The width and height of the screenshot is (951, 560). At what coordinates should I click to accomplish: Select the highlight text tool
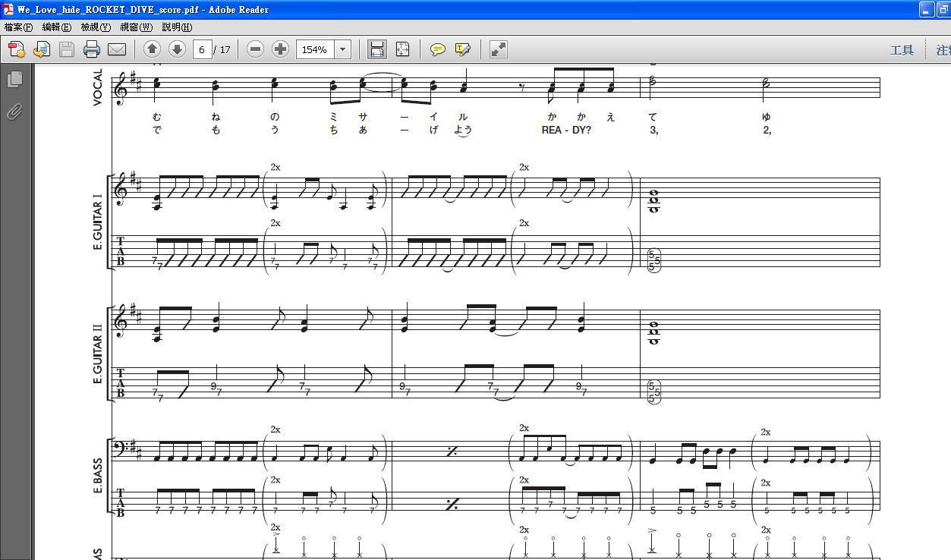click(x=462, y=49)
